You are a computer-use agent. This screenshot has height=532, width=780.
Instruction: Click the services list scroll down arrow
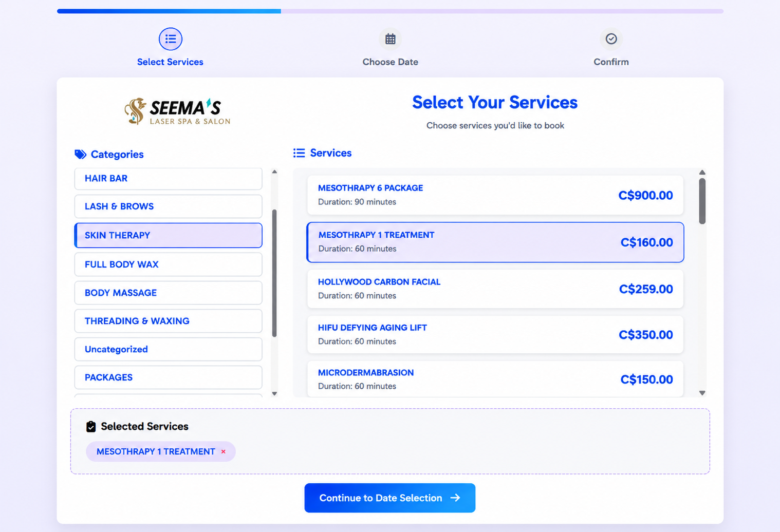coord(702,393)
